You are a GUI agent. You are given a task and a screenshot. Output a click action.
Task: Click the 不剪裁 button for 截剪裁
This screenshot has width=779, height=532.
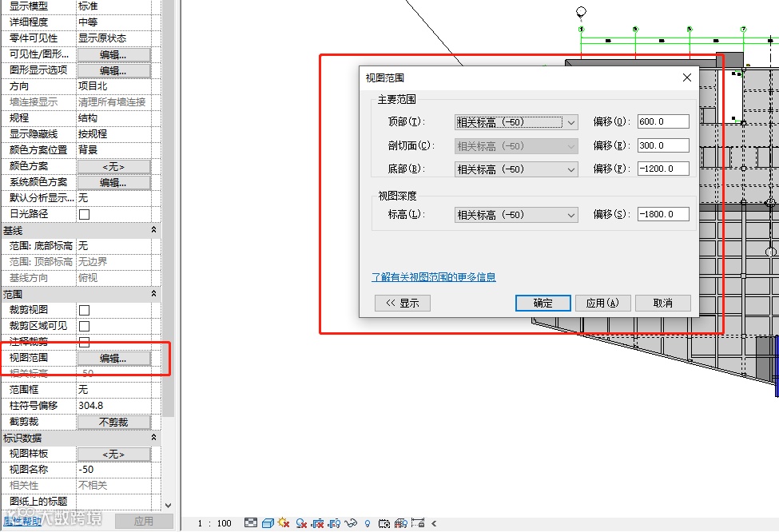113,423
